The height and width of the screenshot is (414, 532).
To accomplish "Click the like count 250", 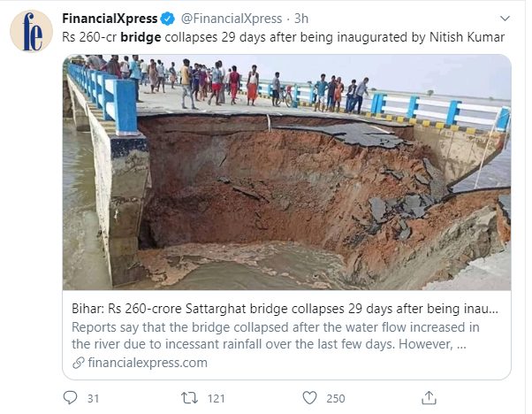I will pos(336,398).
